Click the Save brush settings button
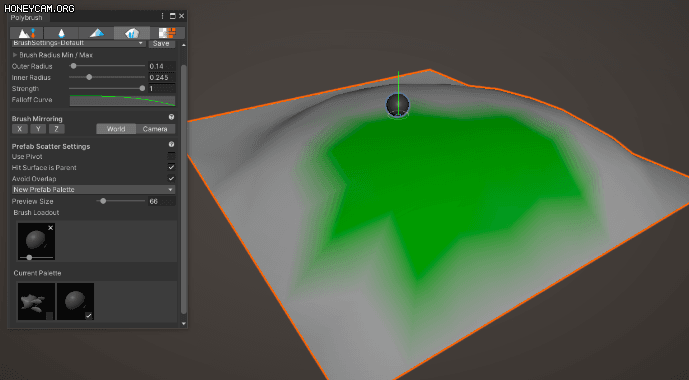 (161, 43)
